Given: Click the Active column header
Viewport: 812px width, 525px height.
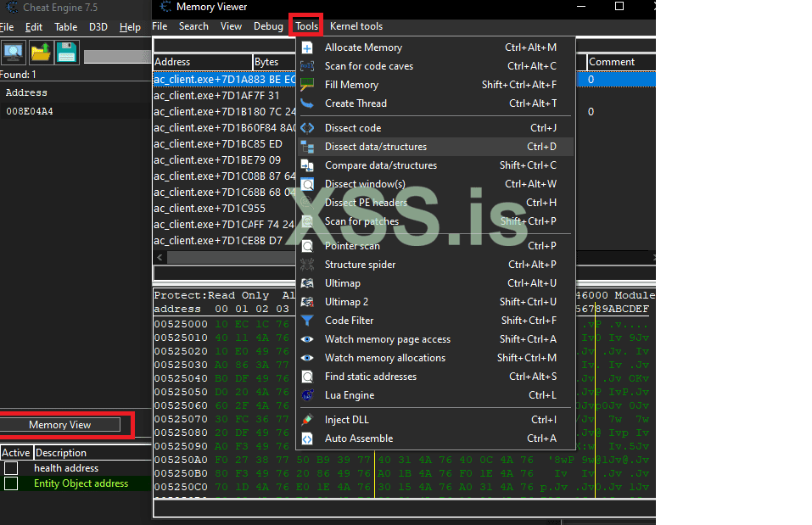Looking at the screenshot, I should 17,453.
